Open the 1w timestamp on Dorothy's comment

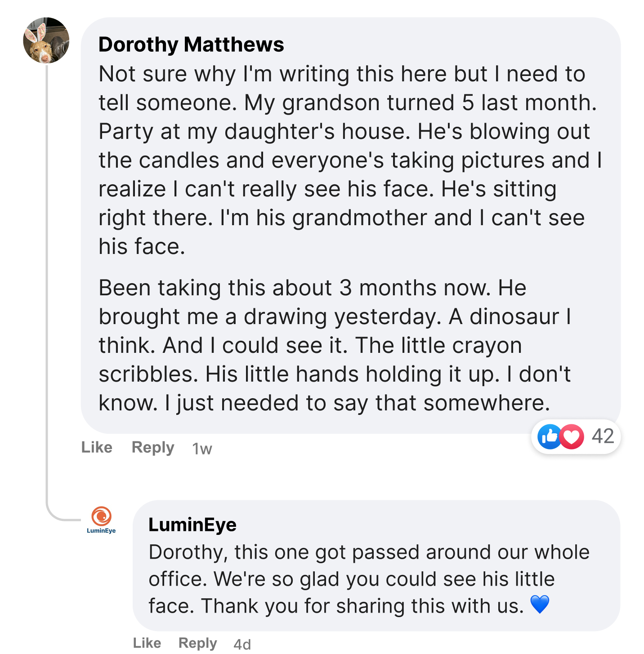pyautogui.click(x=202, y=449)
